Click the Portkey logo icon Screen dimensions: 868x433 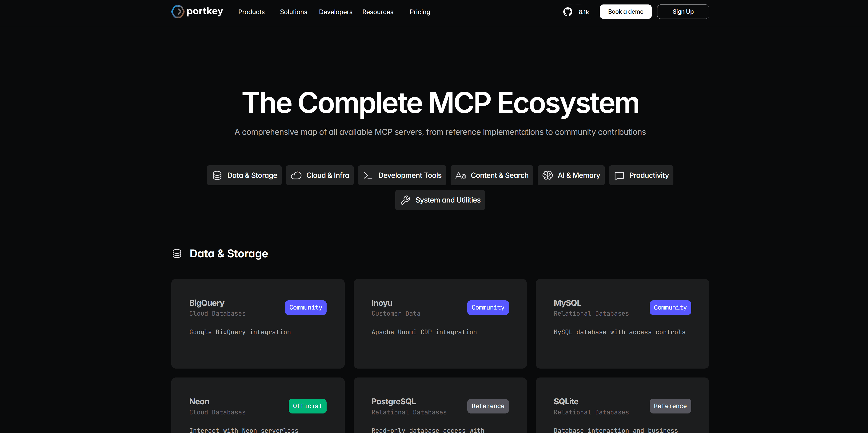coord(178,12)
